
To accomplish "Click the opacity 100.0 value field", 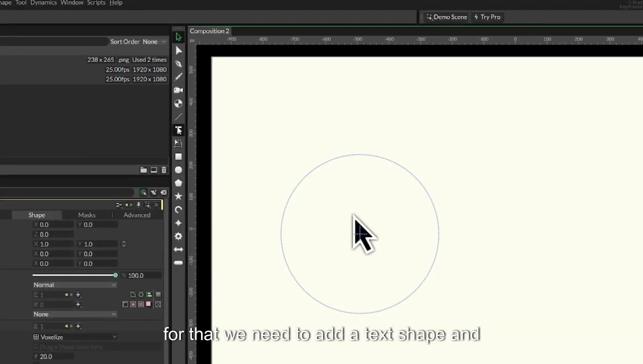I will pyautogui.click(x=141, y=276).
